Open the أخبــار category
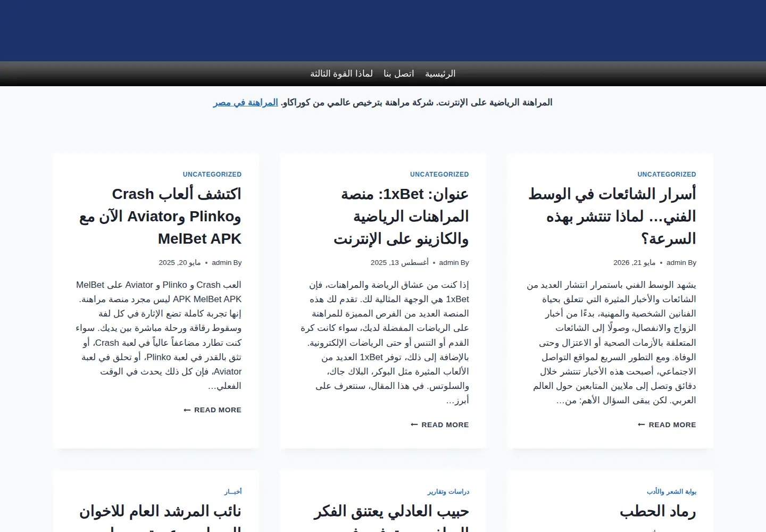The image size is (766, 532). 233,492
